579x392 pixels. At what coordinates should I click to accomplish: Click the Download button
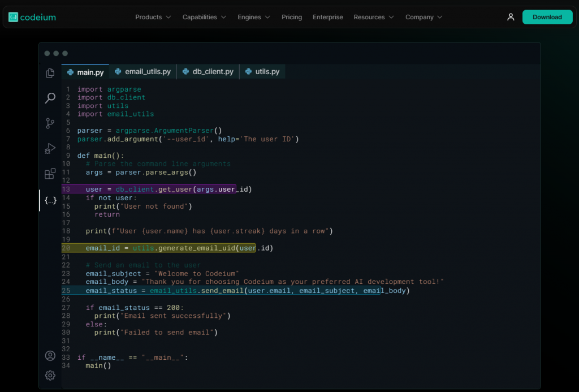coord(547,17)
